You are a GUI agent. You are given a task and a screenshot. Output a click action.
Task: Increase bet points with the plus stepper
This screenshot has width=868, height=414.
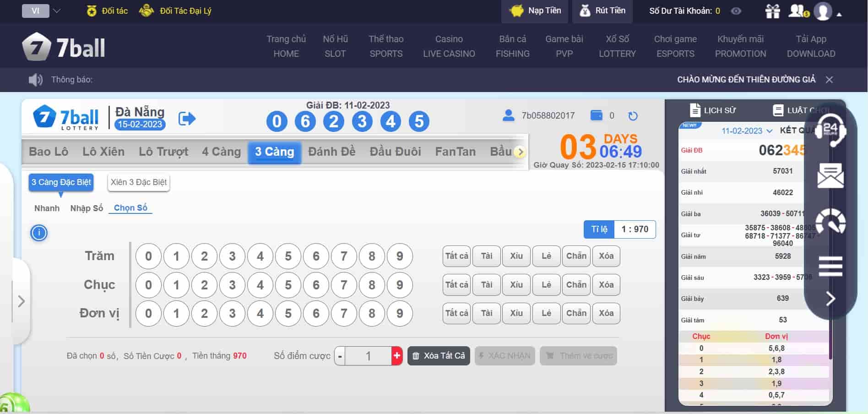[396, 355]
